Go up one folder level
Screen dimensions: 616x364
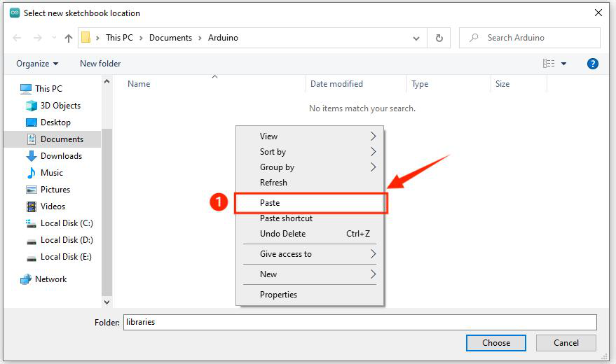click(69, 38)
